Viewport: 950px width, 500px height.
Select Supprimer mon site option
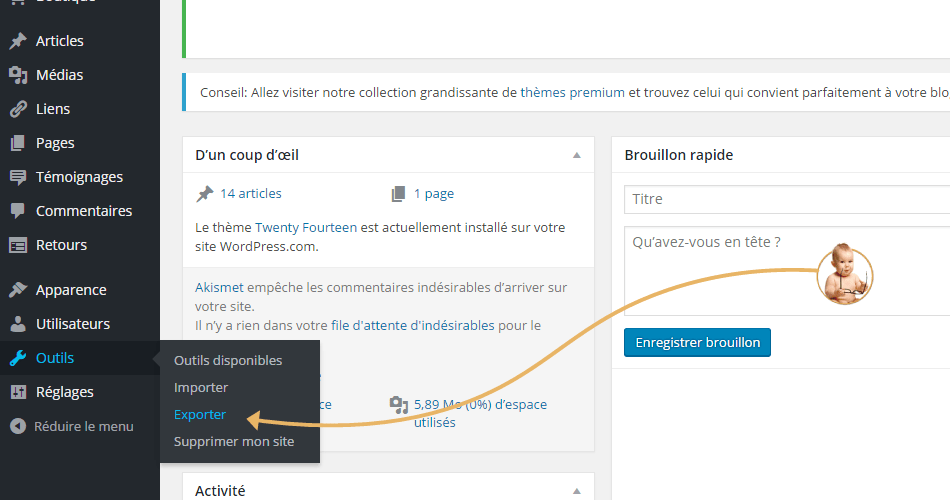234,441
